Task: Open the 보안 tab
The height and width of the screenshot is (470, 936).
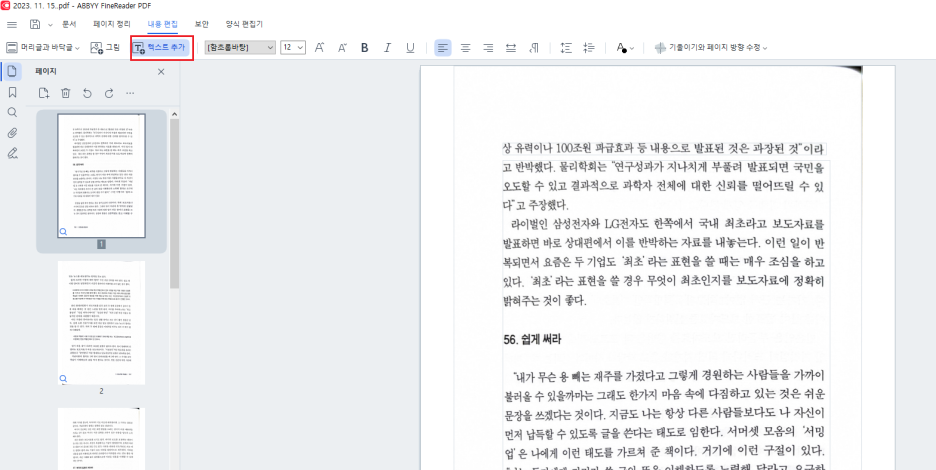Action: [x=201, y=24]
